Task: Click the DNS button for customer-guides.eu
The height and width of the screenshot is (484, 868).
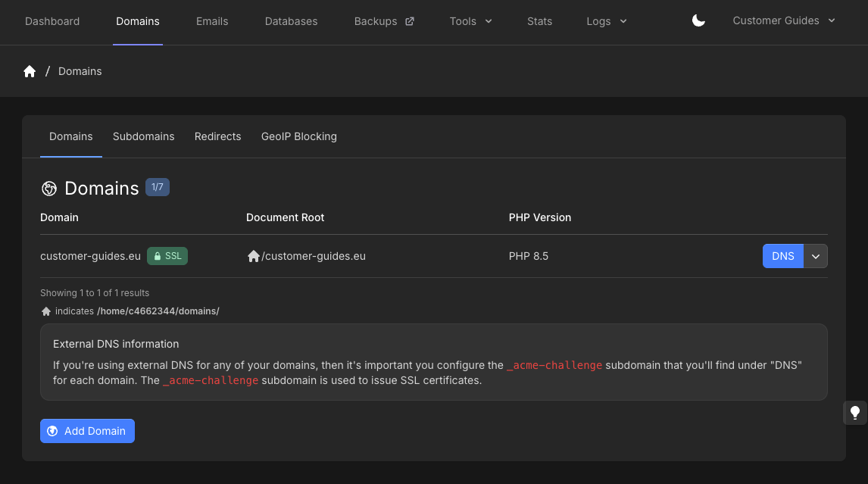Action: pyautogui.click(x=782, y=256)
